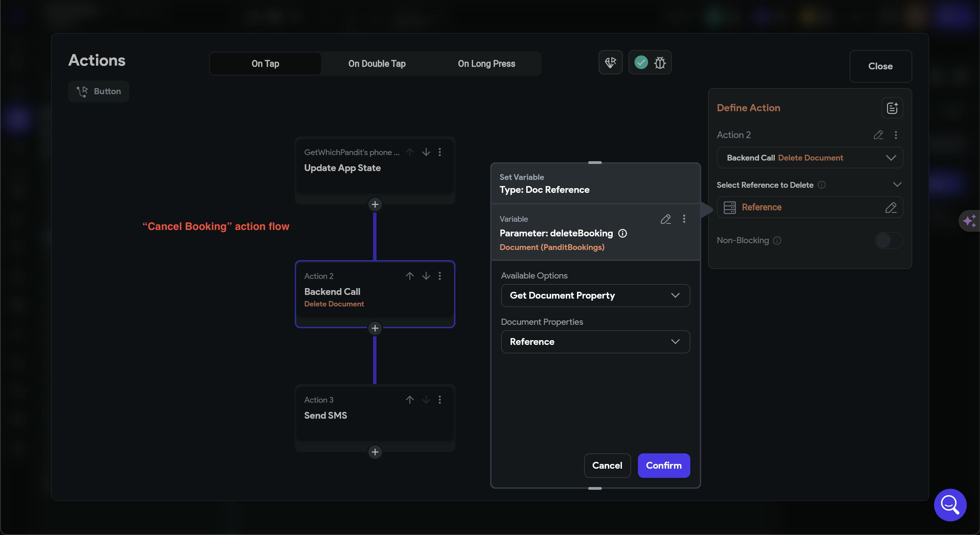Open Action 2 three-dot menu in Define Action
Viewport: 980px width, 535px height.
[x=896, y=135]
